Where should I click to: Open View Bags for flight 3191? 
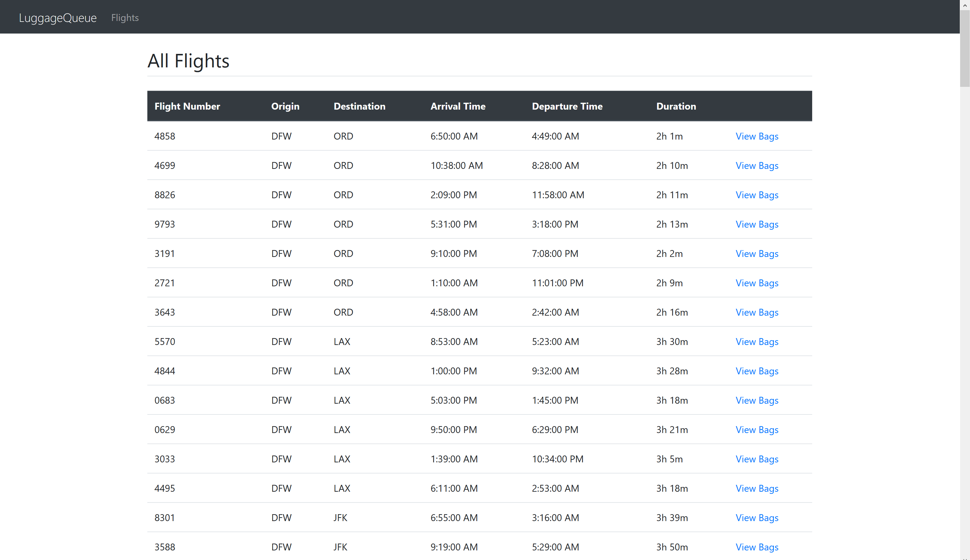pyautogui.click(x=756, y=253)
